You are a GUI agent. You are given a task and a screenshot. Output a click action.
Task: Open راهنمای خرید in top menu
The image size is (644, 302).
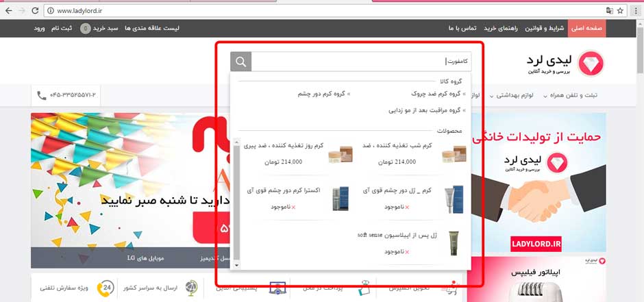click(x=501, y=28)
